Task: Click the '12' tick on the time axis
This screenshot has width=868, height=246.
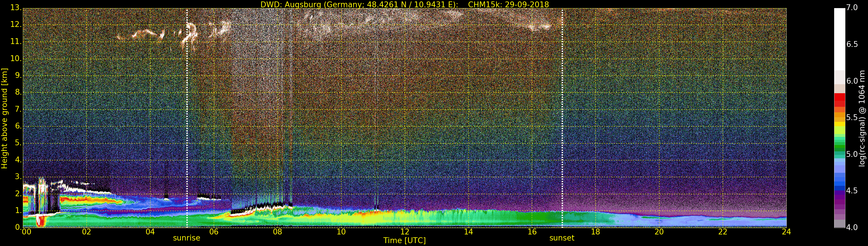Action: click(x=404, y=232)
